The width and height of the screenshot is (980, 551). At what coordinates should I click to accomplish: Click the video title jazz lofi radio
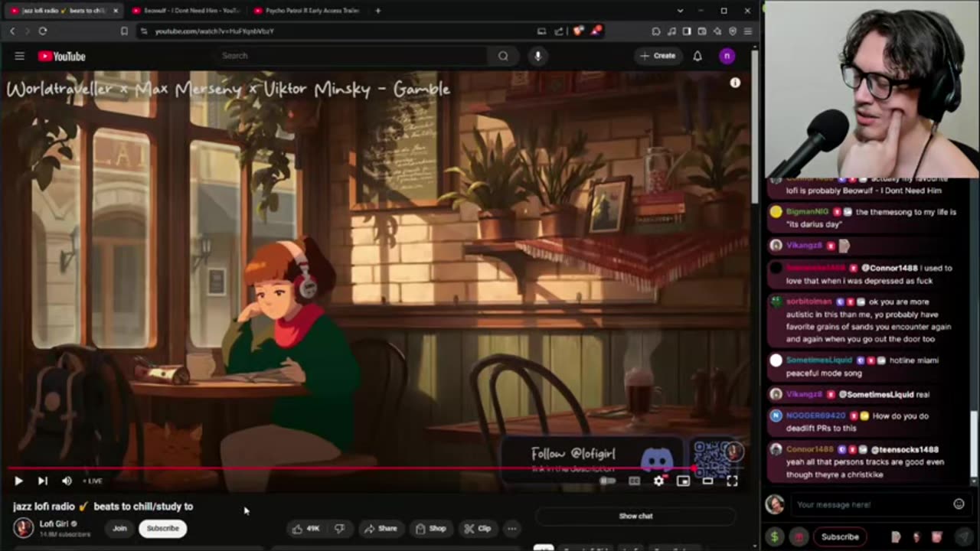103,506
